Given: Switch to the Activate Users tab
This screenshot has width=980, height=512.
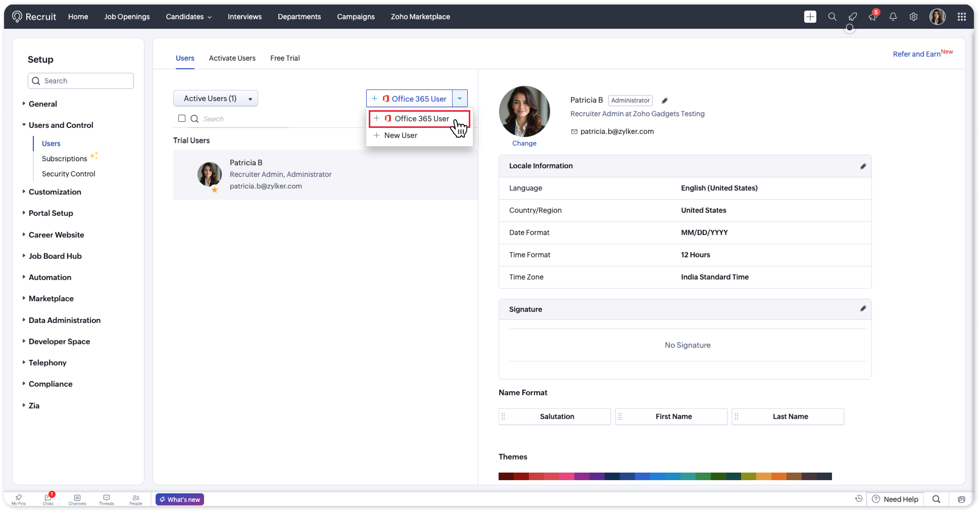Looking at the screenshot, I should [232, 58].
